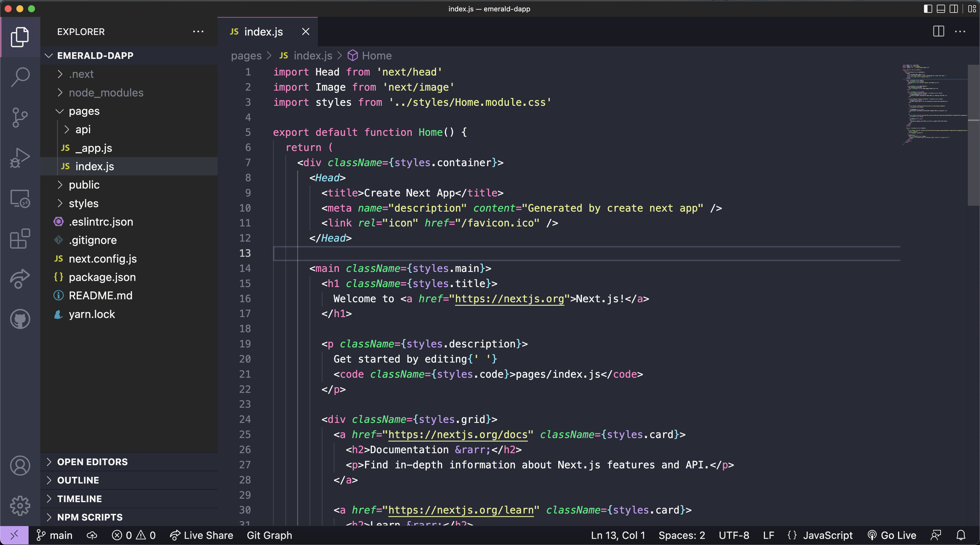The height and width of the screenshot is (545, 980).
Task: Open the Source Control view icon
Action: click(x=20, y=117)
